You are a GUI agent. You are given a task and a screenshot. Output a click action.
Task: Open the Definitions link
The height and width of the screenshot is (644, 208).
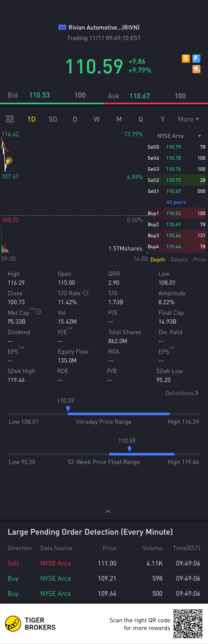click(182, 393)
